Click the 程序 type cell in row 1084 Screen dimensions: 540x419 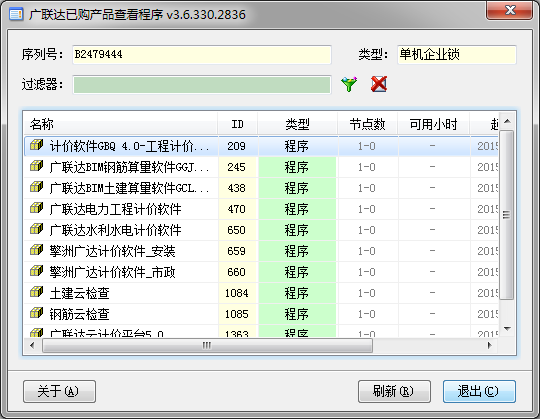(297, 293)
